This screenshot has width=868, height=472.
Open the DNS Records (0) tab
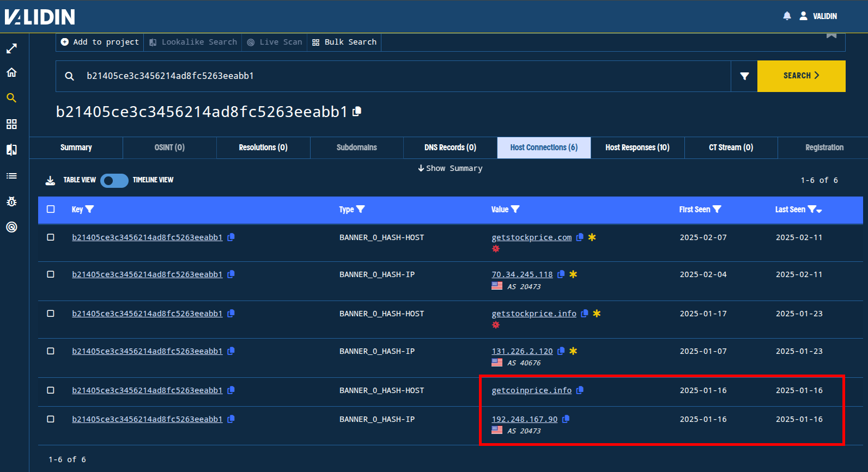[450, 148]
